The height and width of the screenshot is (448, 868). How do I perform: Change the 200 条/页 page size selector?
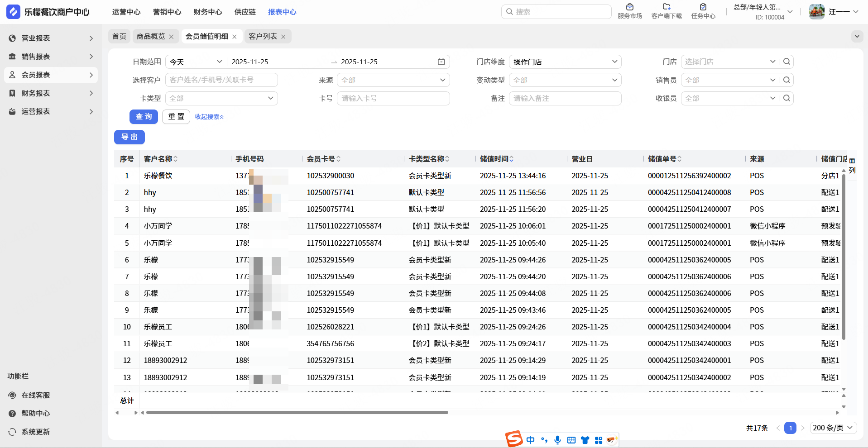(832, 428)
